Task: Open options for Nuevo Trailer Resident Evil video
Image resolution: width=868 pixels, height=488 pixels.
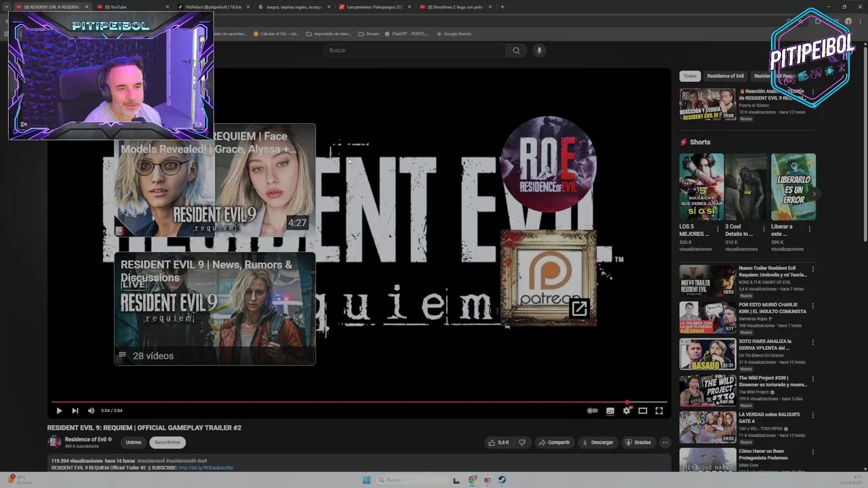Action: pyautogui.click(x=813, y=269)
